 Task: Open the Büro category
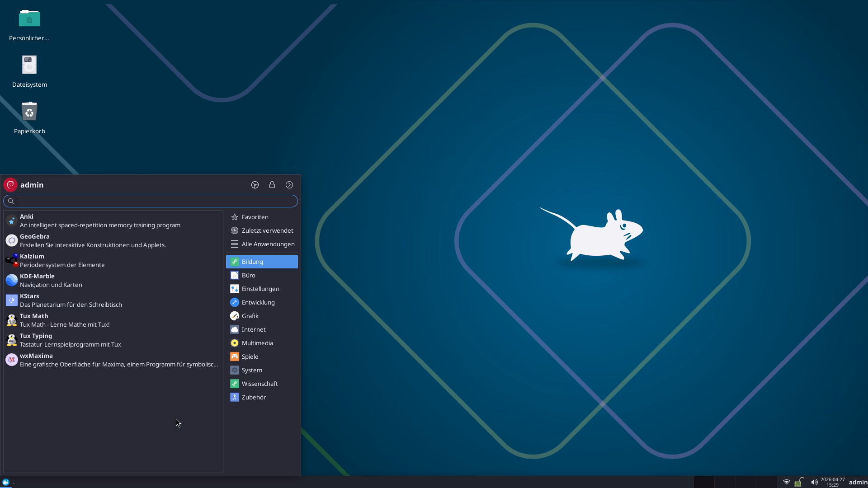point(262,275)
